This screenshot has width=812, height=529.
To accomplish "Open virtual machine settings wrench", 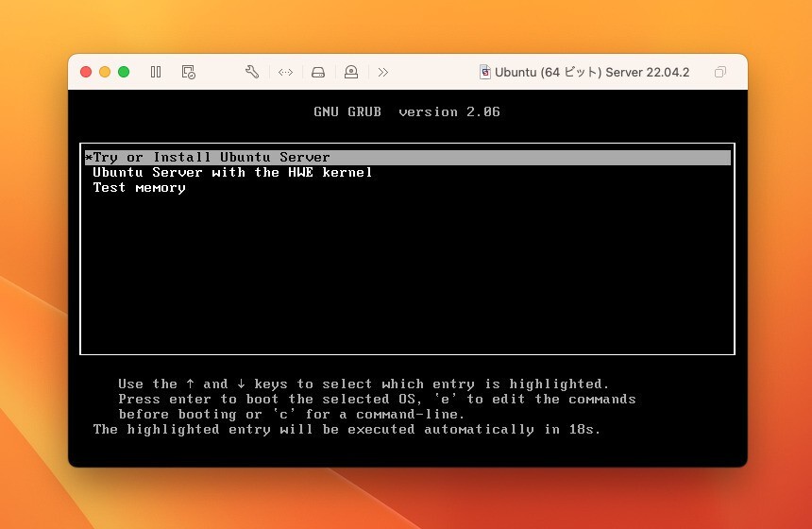I will [x=252, y=72].
